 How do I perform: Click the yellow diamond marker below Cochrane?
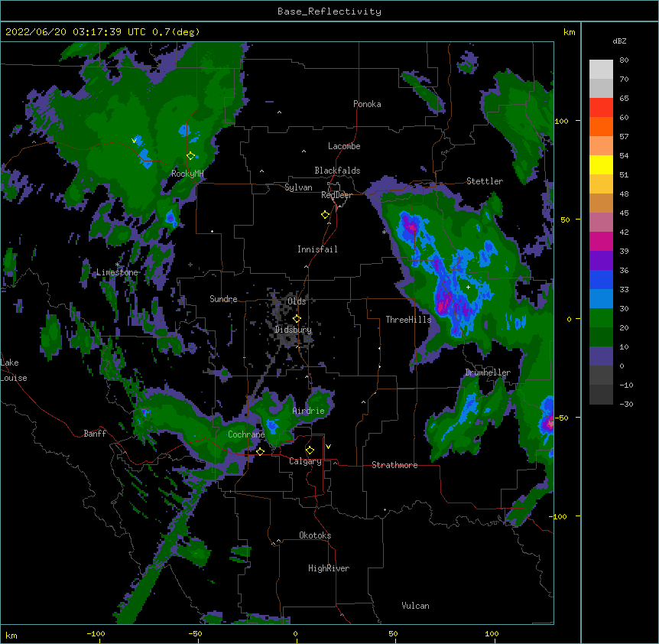(x=260, y=451)
